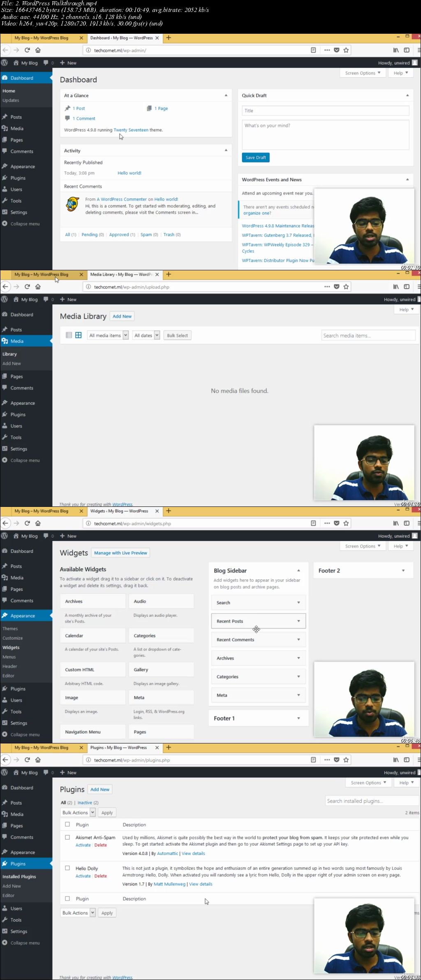Viewport: 421px width, 980px height.
Task: Open Posts in the Dashboard frame's sidebar
Action: (x=16, y=117)
